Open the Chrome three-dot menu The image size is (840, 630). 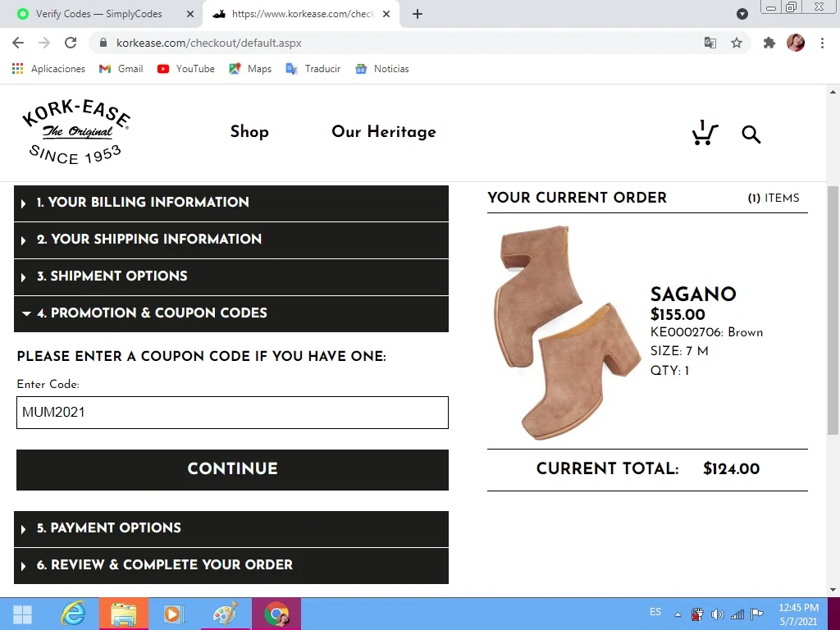[x=822, y=43]
